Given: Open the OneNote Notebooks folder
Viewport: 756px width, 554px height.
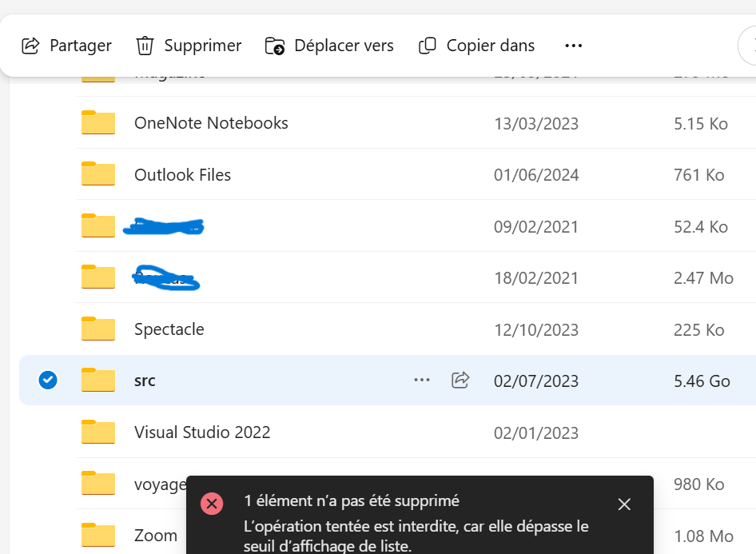Looking at the screenshot, I should [211, 123].
